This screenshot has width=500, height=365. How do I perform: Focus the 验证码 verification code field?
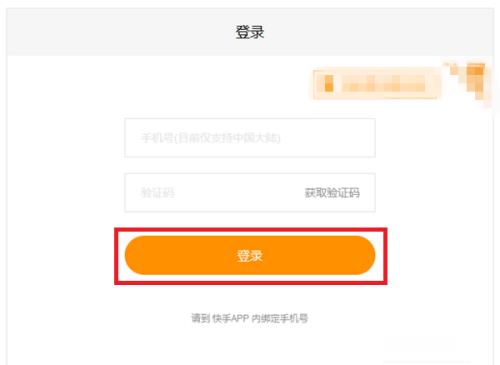coord(250,193)
